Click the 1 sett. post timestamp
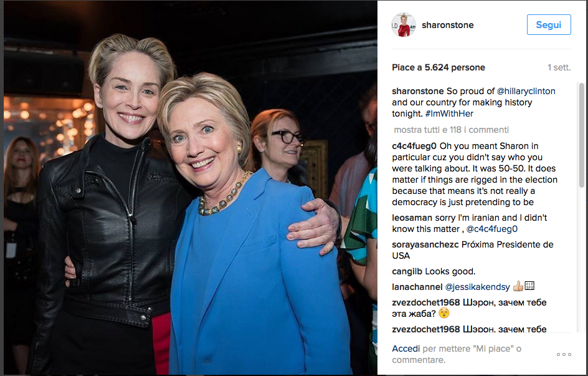The image size is (588, 376). coord(559,67)
